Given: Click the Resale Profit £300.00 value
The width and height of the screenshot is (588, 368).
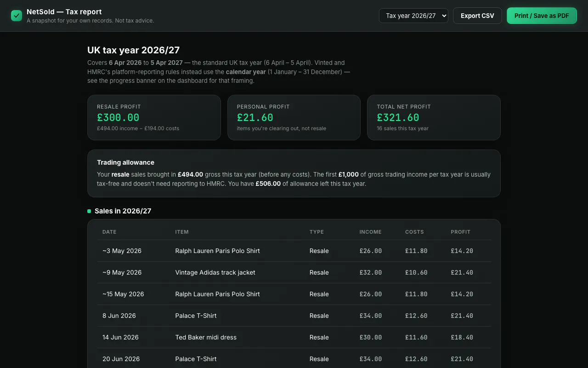Looking at the screenshot, I should pos(118,118).
